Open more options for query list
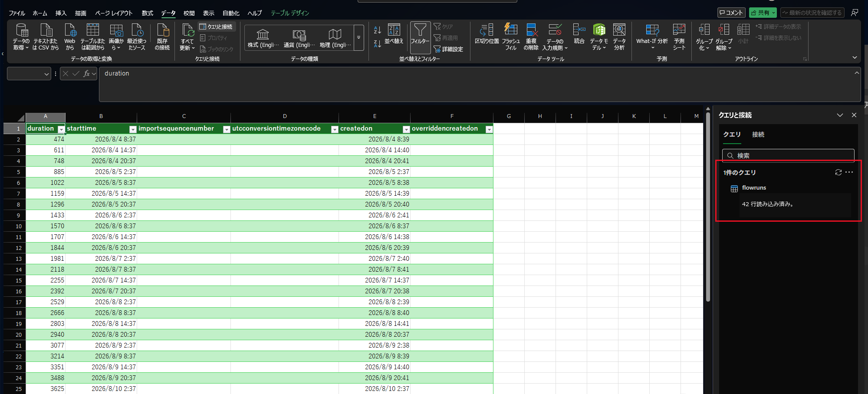 849,172
